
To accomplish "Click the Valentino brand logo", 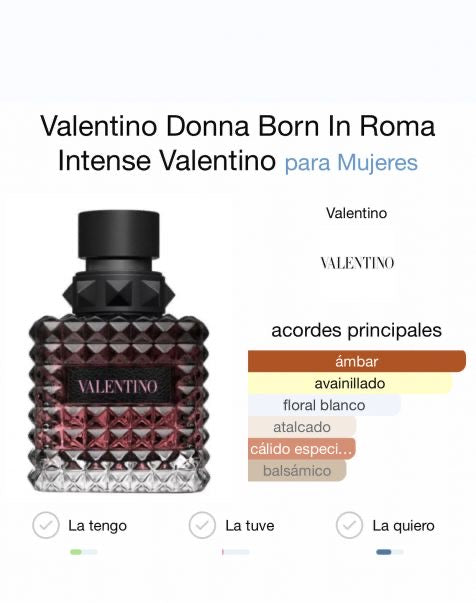I will pos(357,263).
